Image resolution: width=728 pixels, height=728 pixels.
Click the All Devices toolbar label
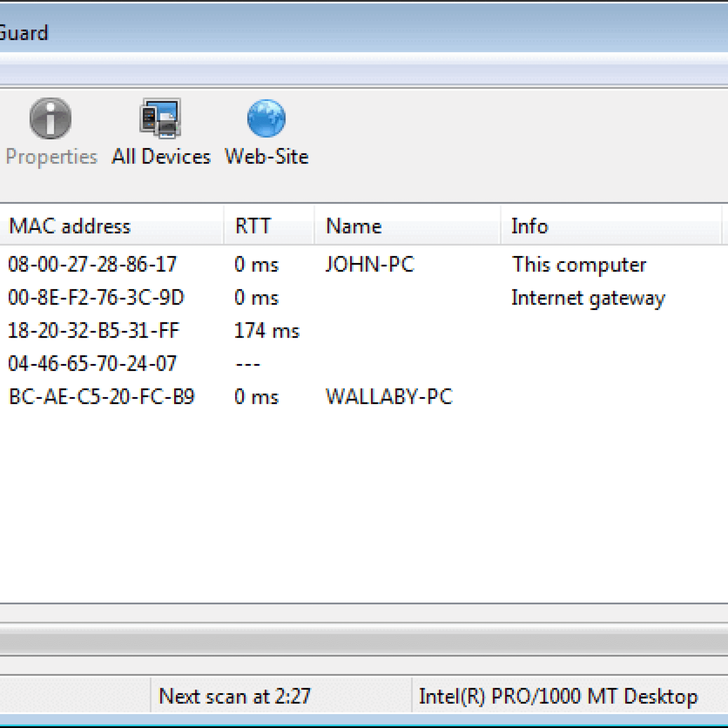pyautogui.click(x=161, y=156)
